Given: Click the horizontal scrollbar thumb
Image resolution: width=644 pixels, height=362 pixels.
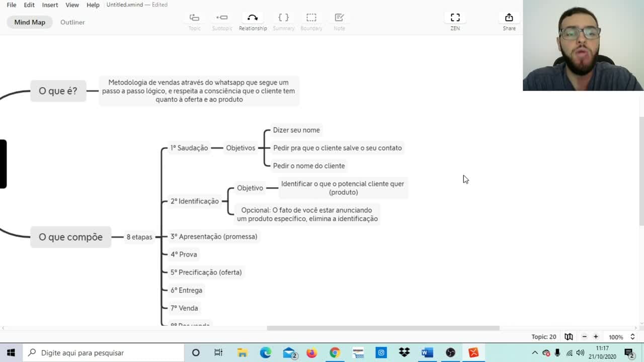Looking at the screenshot, I should point(383,328).
